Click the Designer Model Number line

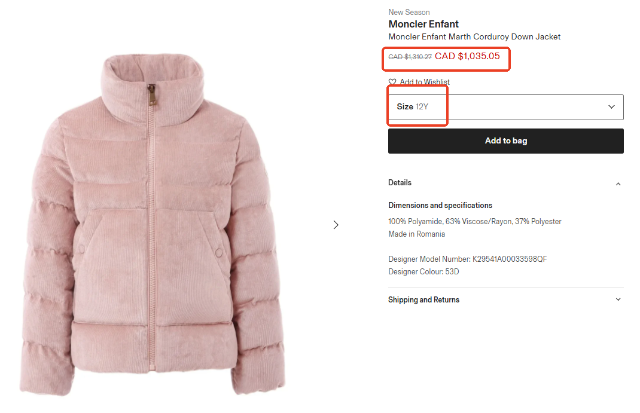[x=467, y=259]
